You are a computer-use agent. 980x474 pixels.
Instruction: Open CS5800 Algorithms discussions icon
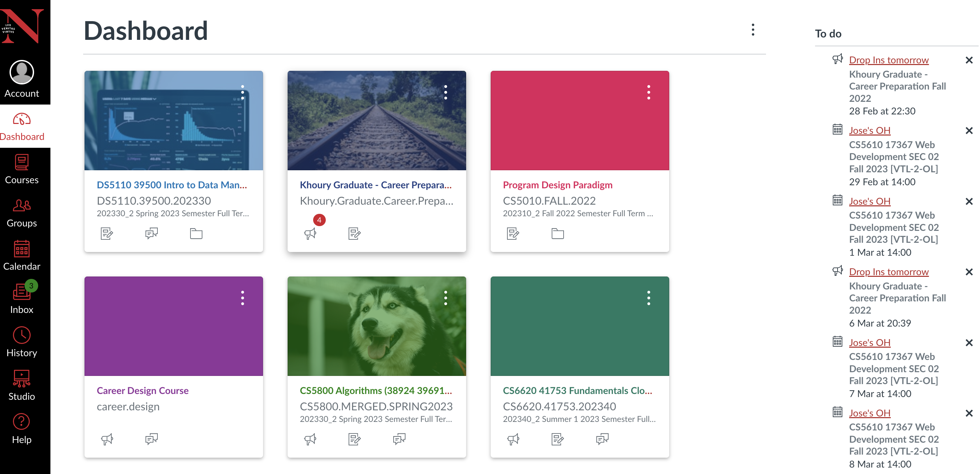[399, 439]
